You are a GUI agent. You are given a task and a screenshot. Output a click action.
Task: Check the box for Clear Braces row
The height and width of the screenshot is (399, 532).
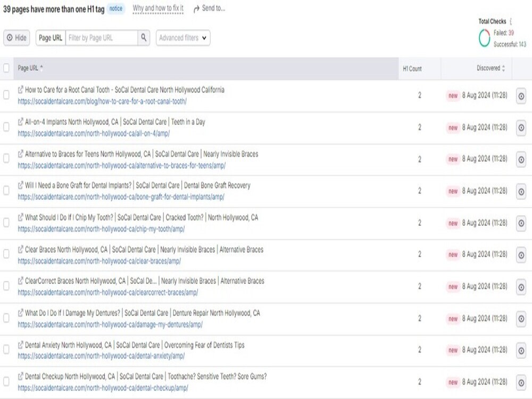click(x=6, y=254)
